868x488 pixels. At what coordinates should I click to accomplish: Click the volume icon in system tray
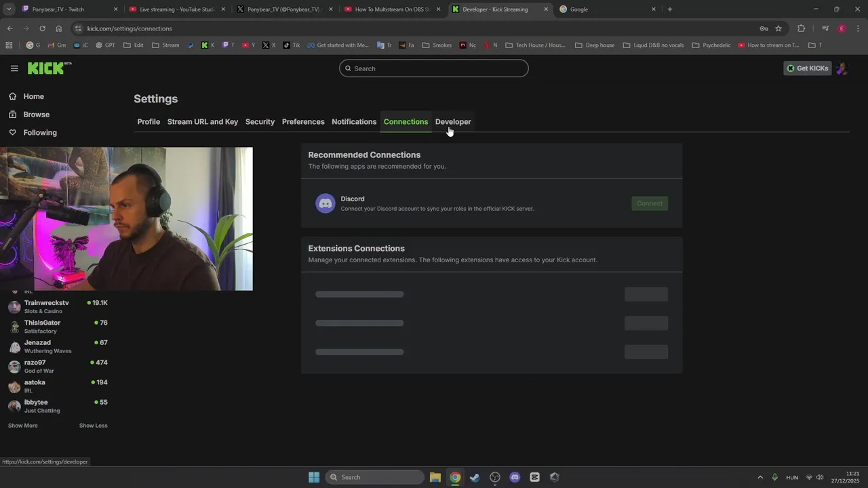pyautogui.click(x=820, y=477)
